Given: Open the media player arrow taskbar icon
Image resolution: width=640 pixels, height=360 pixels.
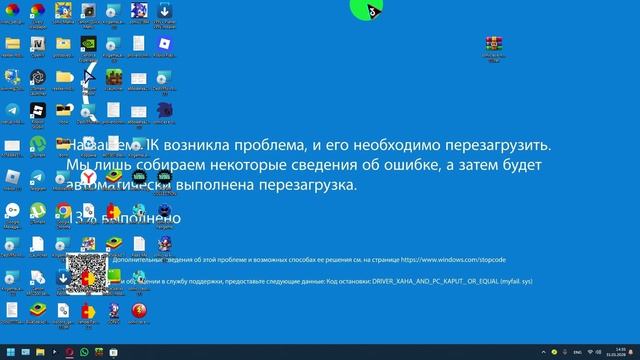Looking at the screenshot, I should click(x=55, y=352).
